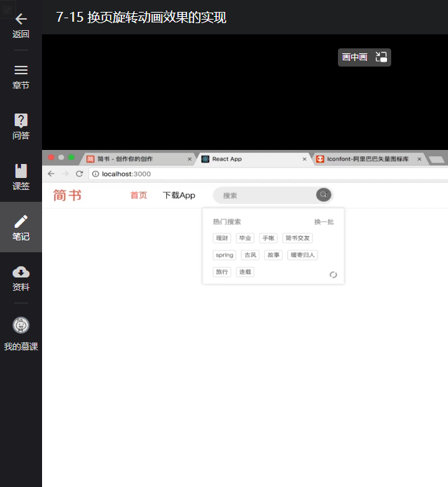Select the spring search tag
This screenshot has width=448, height=487.
[x=224, y=255]
